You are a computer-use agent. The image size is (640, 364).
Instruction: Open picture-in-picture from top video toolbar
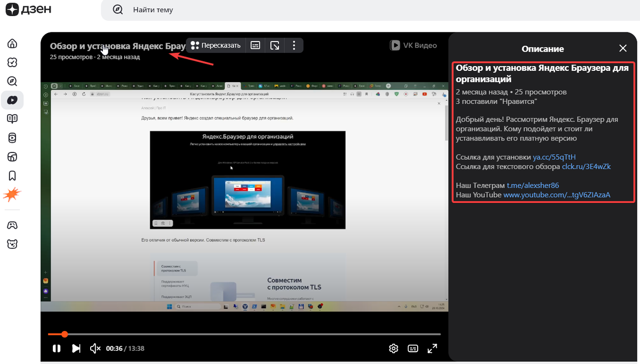coord(275,45)
